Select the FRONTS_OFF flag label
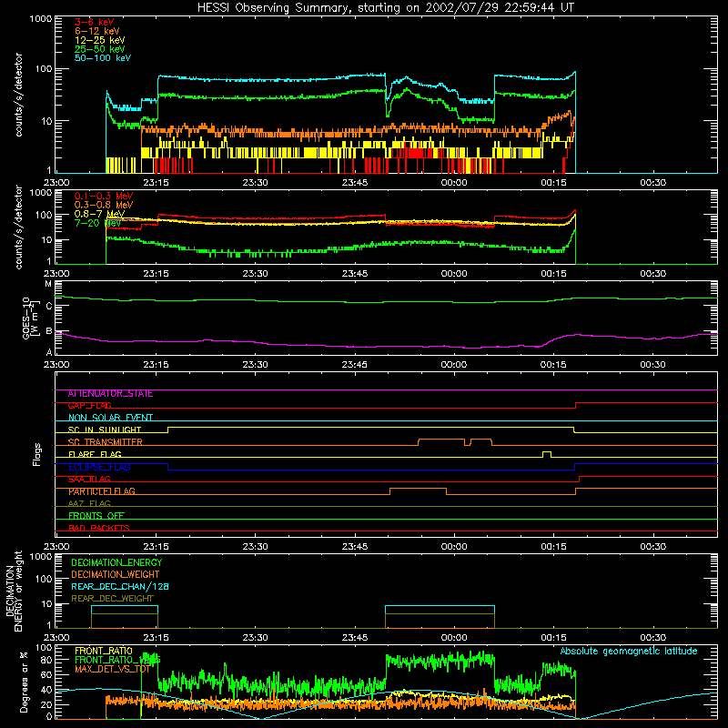The height and width of the screenshot is (728, 728). pyautogui.click(x=96, y=516)
